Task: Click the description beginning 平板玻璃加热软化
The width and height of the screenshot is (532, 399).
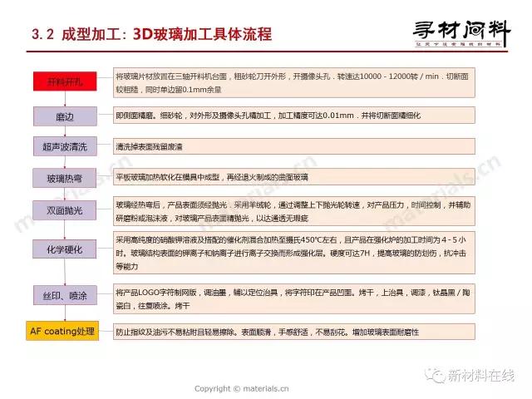Action: point(293,177)
